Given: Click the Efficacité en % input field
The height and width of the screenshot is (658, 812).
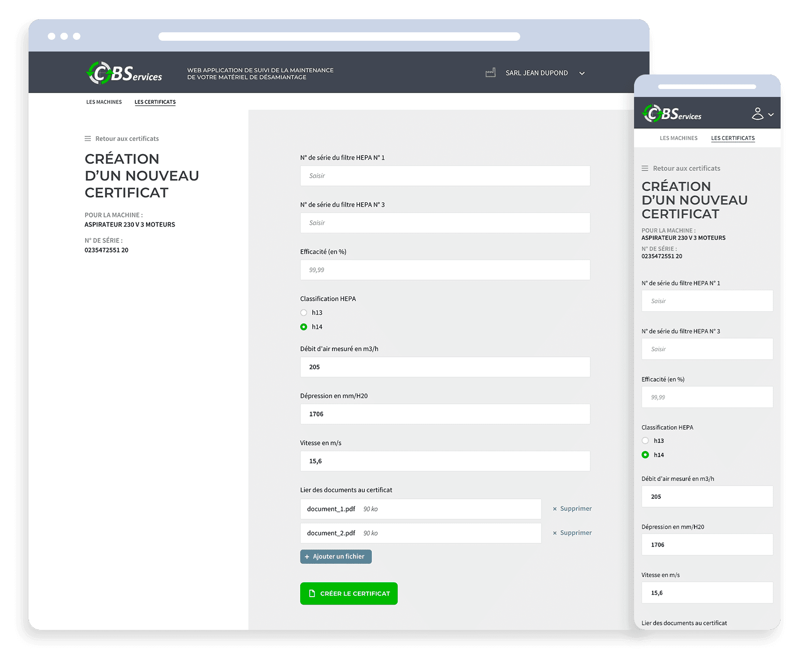Looking at the screenshot, I should click(445, 270).
